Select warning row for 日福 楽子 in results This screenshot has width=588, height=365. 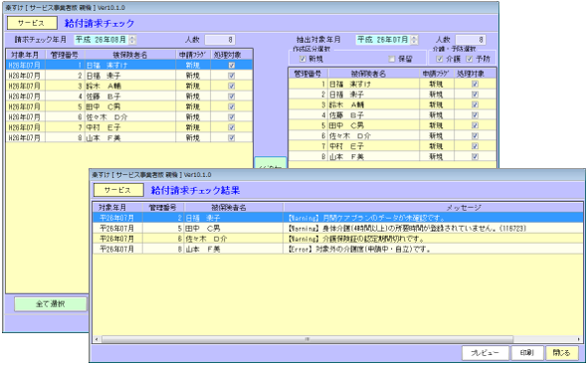tap(337, 218)
